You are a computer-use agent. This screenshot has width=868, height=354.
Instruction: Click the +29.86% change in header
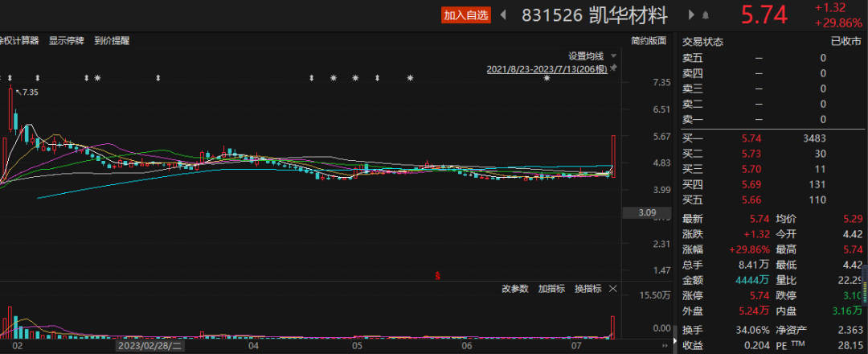click(838, 23)
